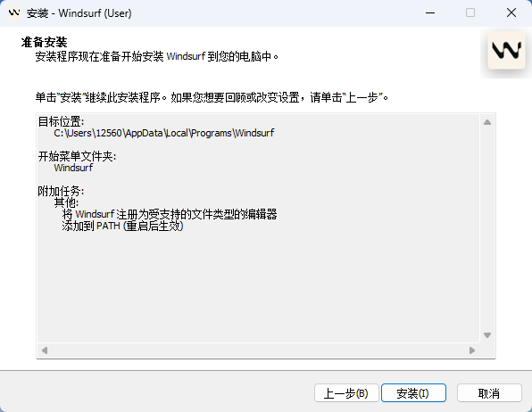
Task: Click the line 添加到 PATH (重启后生效)
Action: [x=122, y=226]
